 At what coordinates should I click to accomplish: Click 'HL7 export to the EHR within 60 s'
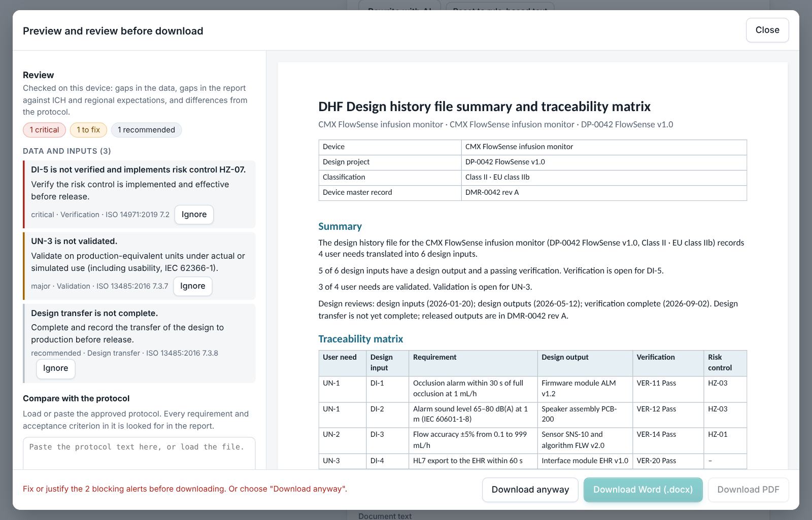[x=473, y=461]
